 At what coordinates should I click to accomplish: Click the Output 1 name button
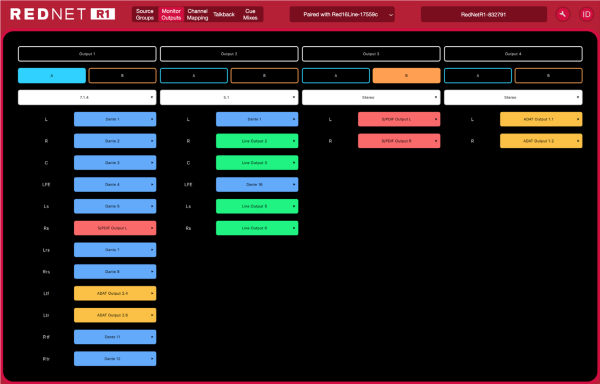tap(87, 54)
